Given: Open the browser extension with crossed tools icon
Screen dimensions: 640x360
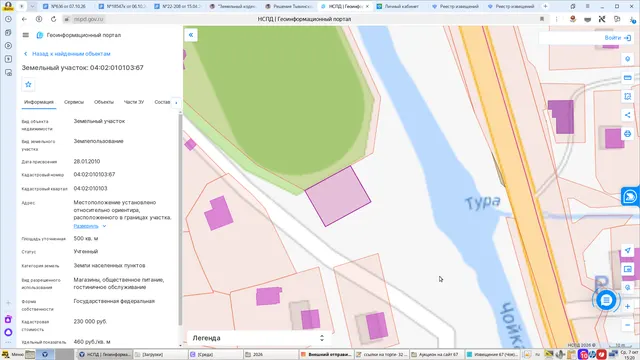Looking at the screenshot, I should pyautogui.click(x=602, y=19).
